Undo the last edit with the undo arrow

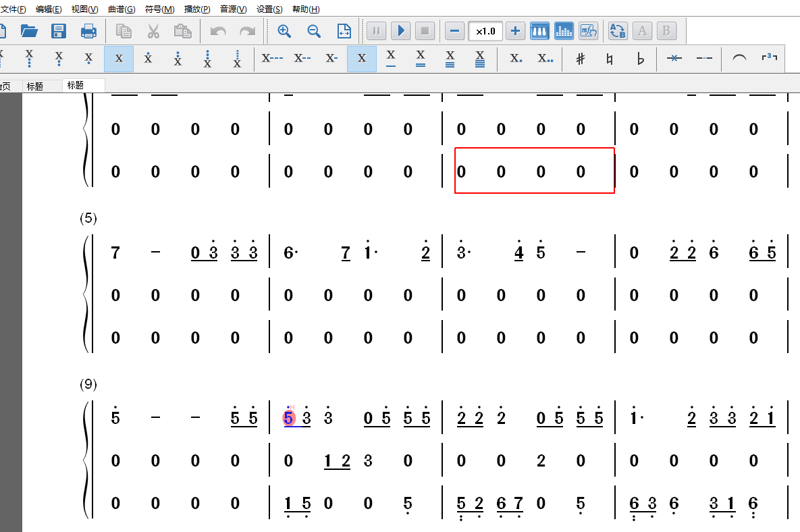[x=218, y=31]
